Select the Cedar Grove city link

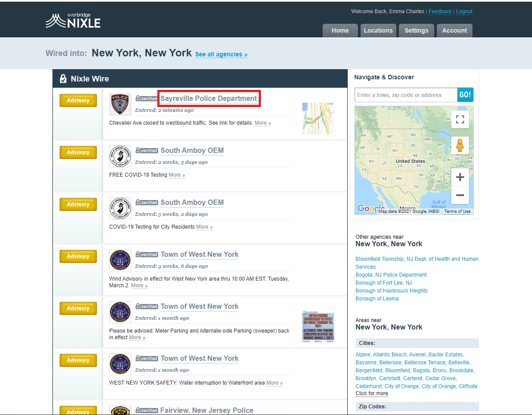tap(441, 378)
